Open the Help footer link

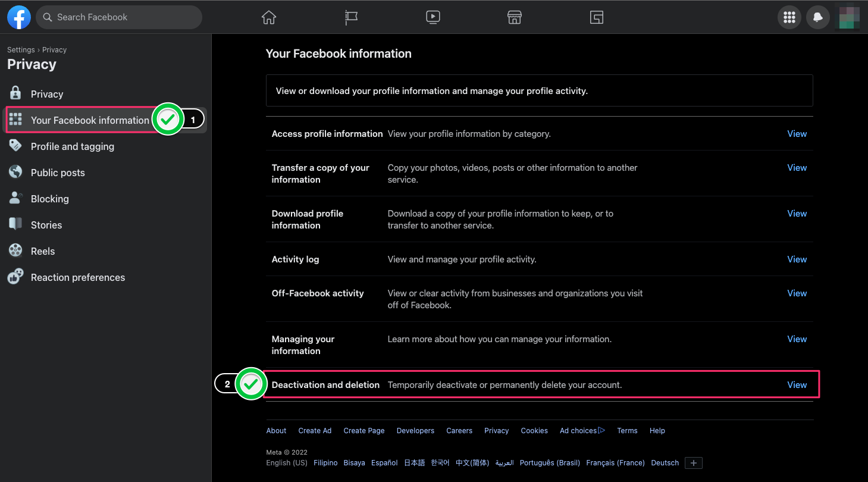[657, 431]
